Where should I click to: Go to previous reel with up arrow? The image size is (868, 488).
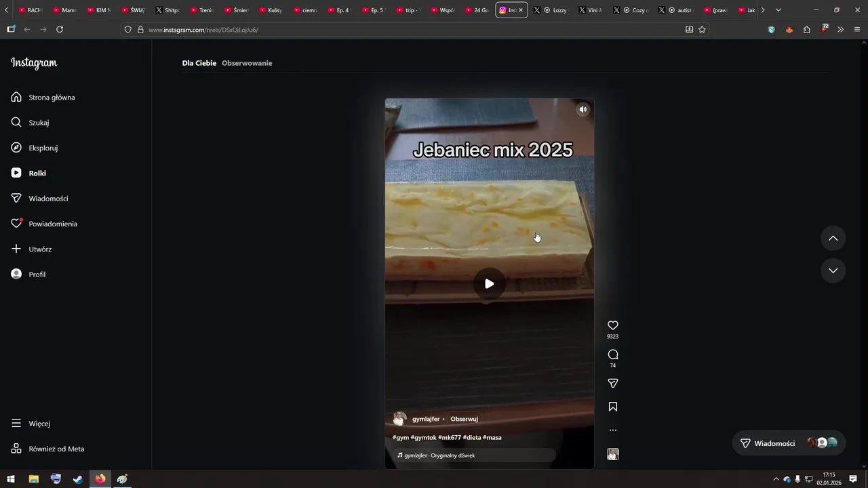coord(833,238)
